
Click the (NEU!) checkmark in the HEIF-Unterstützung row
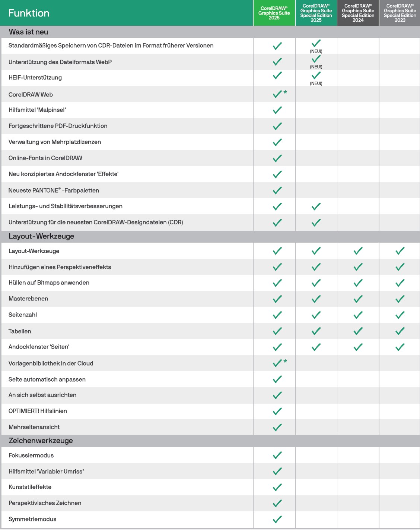point(316,76)
